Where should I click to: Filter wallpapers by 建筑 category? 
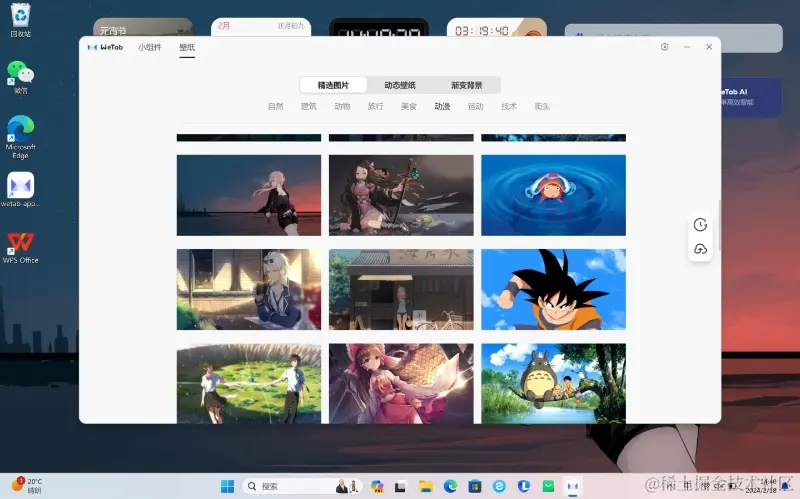309,106
